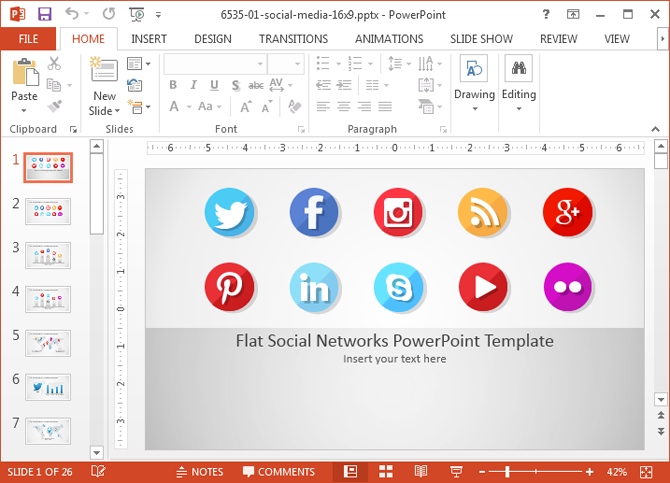Image resolution: width=670 pixels, height=483 pixels.
Task: Switch to the DESIGN tab
Action: [x=213, y=39]
